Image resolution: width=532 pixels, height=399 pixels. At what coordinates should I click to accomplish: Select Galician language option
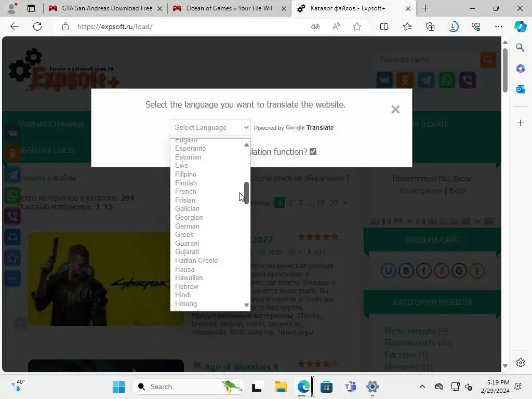(x=187, y=209)
